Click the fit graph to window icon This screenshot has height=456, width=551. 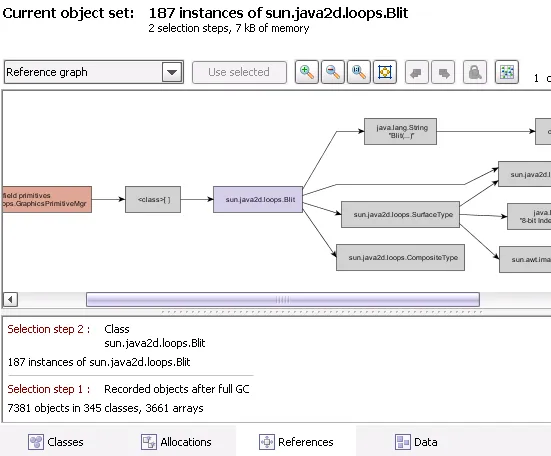pos(385,72)
